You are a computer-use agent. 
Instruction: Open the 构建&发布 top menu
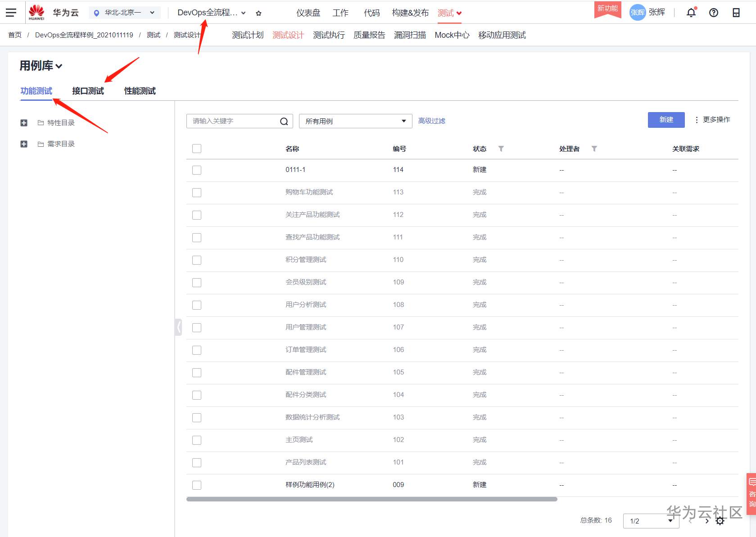coord(410,13)
